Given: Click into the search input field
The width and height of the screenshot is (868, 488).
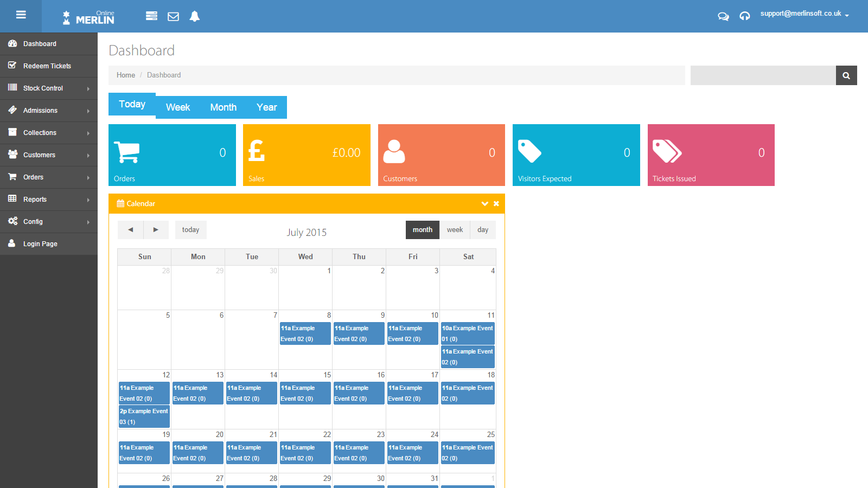Looking at the screenshot, I should [763, 75].
